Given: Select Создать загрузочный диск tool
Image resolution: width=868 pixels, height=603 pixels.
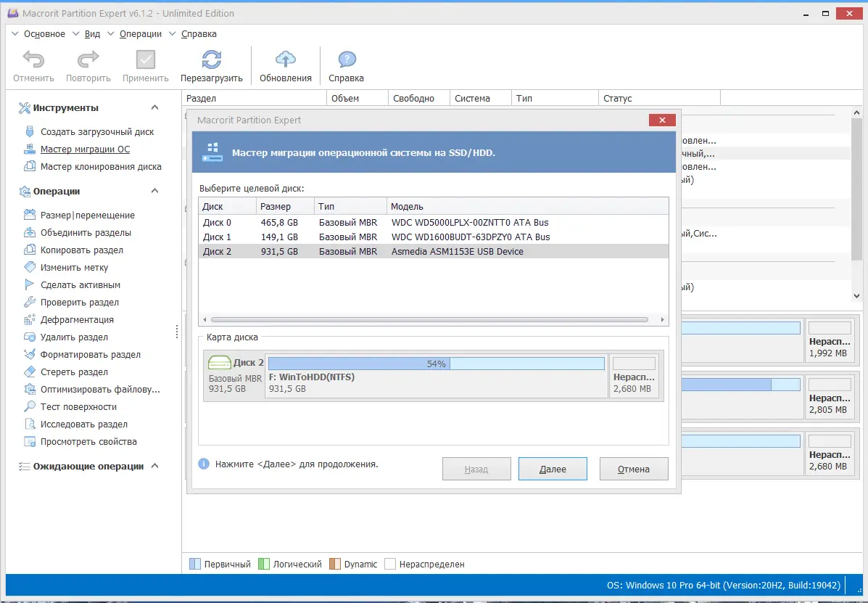Looking at the screenshot, I should click(x=97, y=132).
